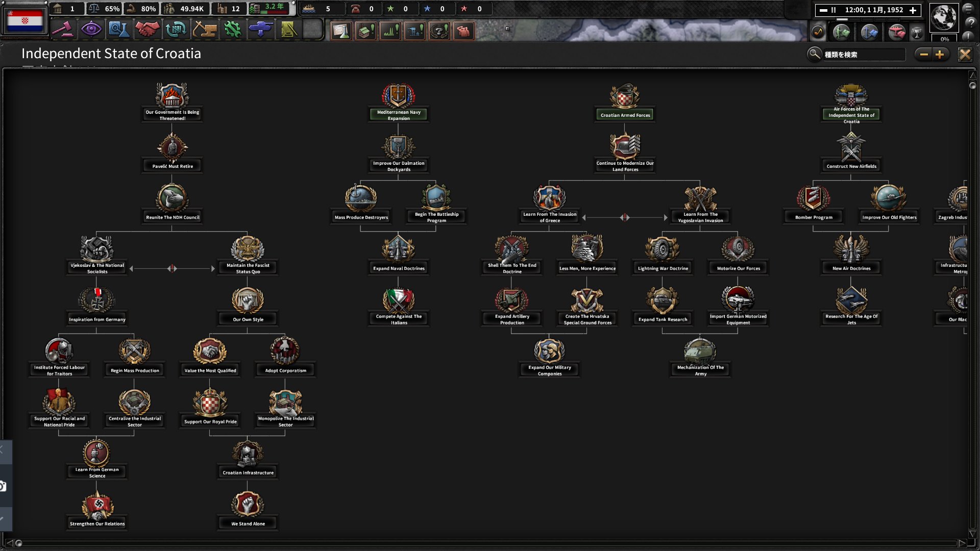Select Croatian Infrastructure focus
980x551 pixels.
click(x=248, y=459)
